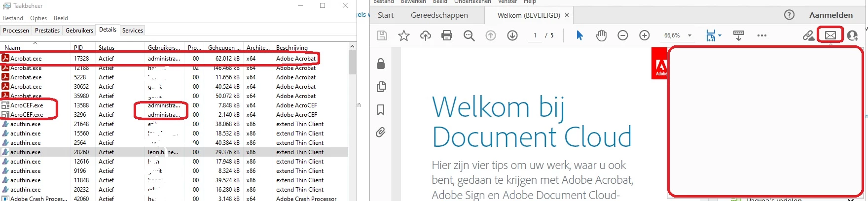Open more tools ellipsis in Acrobat
This screenshot has height=201, width=868.
pos(762,35)
